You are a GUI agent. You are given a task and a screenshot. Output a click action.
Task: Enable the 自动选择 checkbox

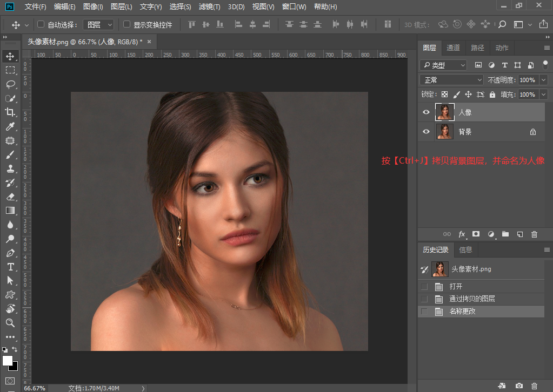point(41,24)
